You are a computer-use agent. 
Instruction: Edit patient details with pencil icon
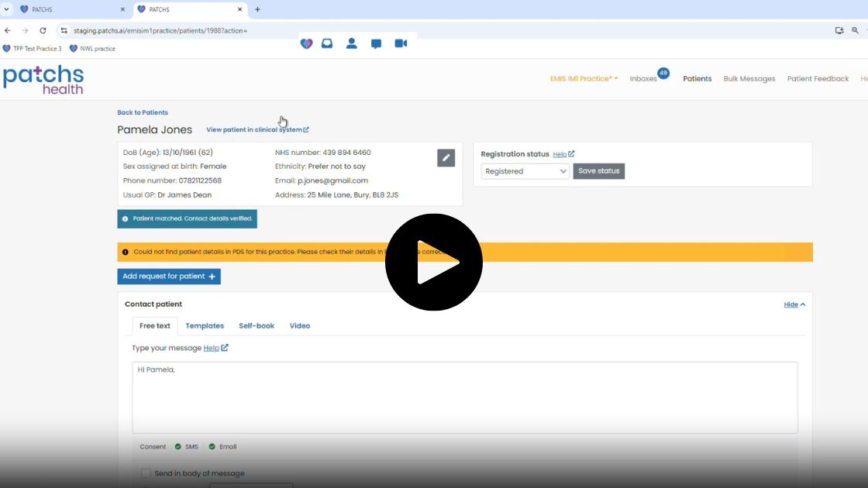(446, 158)
